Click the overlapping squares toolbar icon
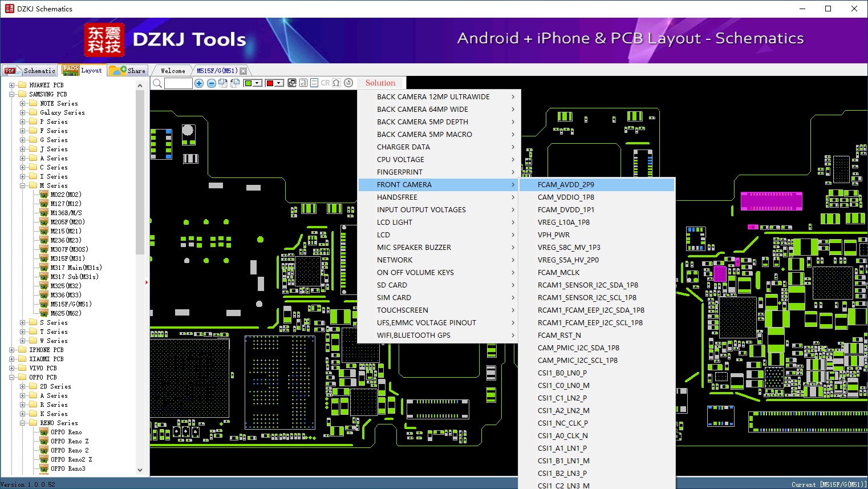 point(292,83)
